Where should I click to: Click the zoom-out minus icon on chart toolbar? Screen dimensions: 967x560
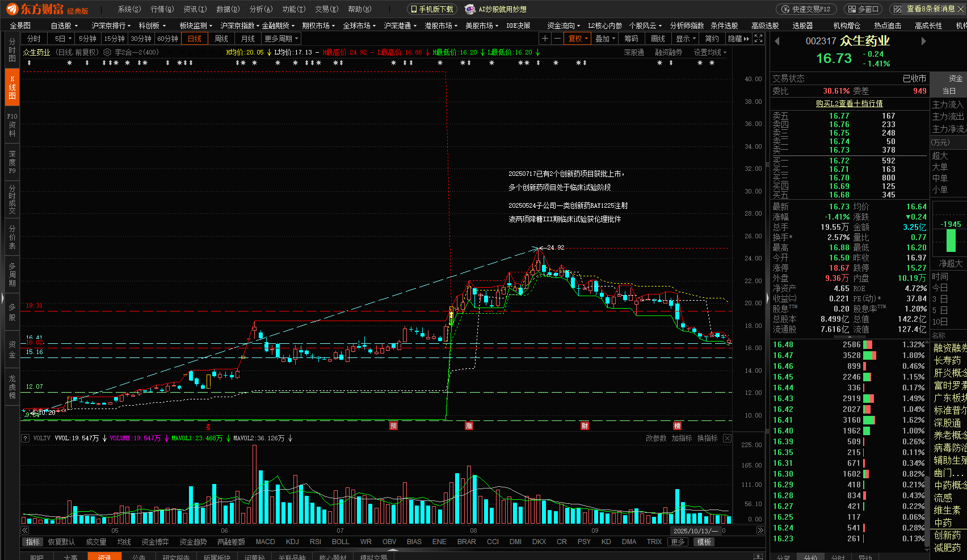557,39
